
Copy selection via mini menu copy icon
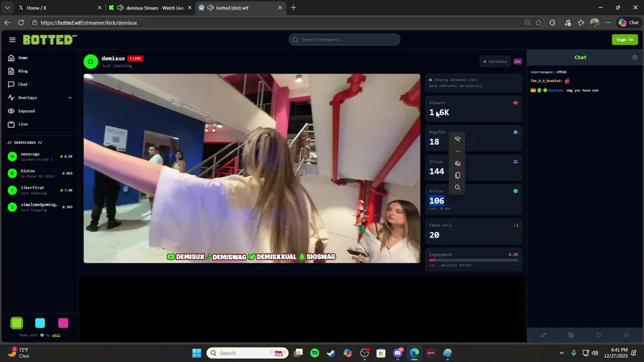click(x=457, y=175)
